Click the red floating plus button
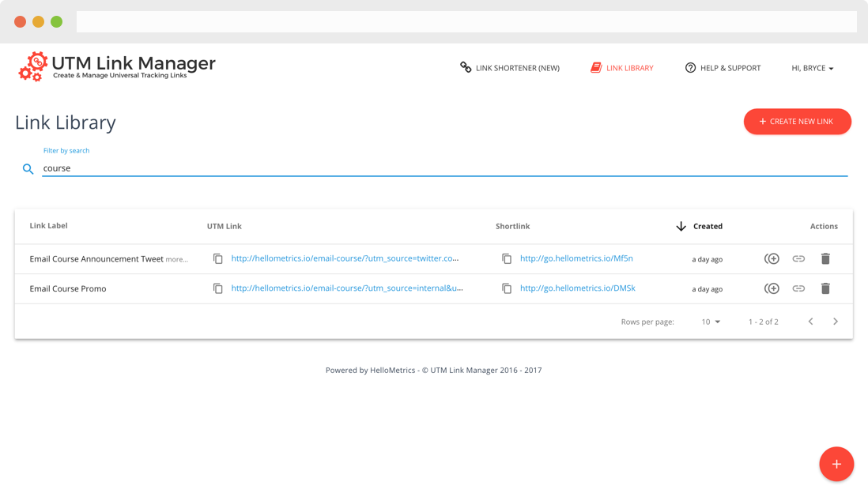Screen dimensions: 868x497 pyautogui.click(x=836, y=464)
